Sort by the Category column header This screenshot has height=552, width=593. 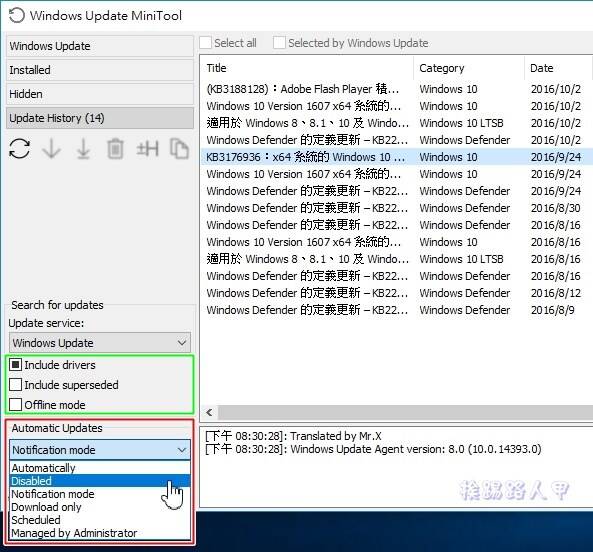click(469, 68)
